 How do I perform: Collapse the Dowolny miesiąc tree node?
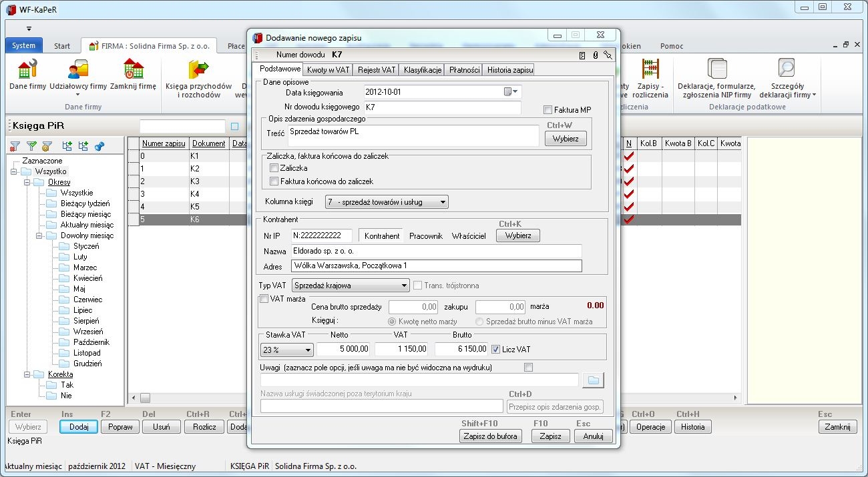(x=39, y=235)
